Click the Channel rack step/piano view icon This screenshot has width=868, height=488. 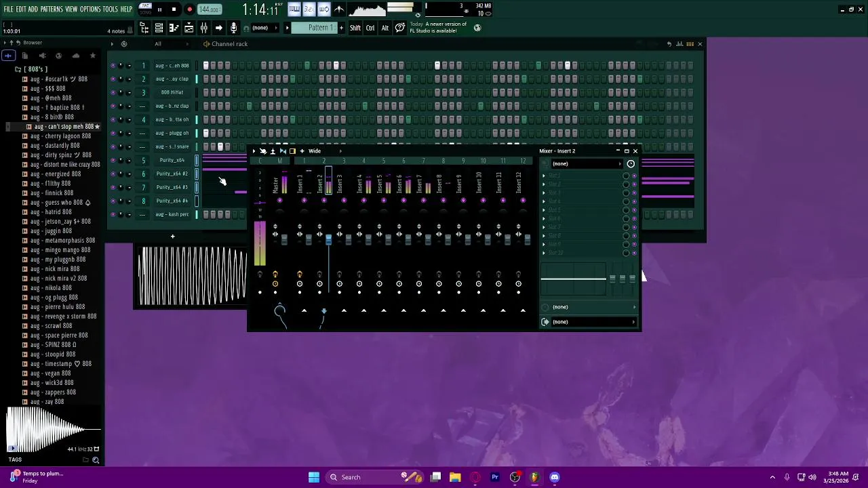[x=690, y=44]
